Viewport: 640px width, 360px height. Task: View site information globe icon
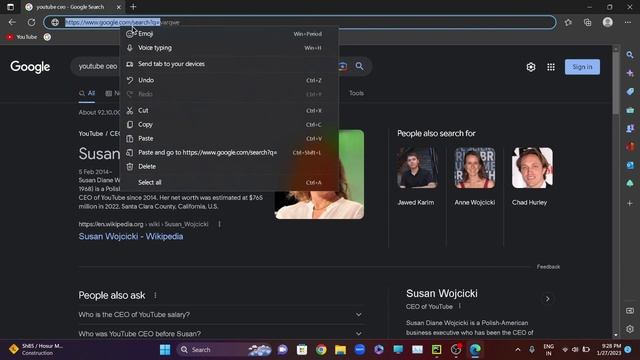pos(55,22)
